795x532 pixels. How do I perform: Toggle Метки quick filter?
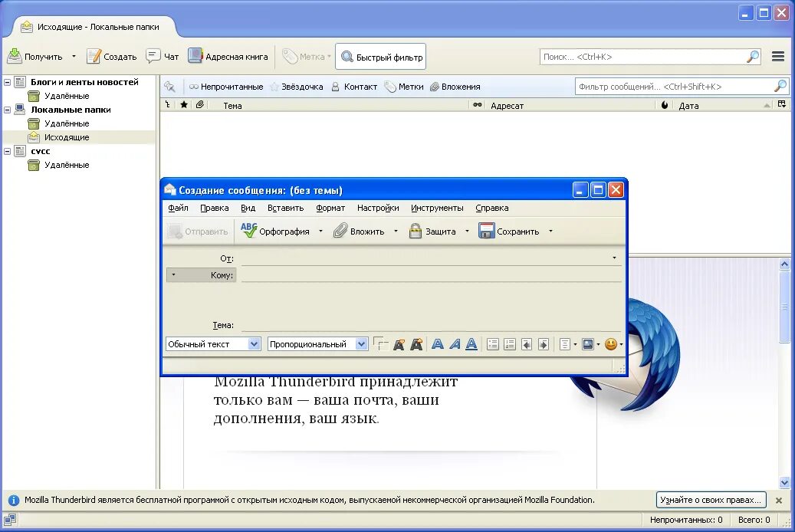[x=404, y=87]
